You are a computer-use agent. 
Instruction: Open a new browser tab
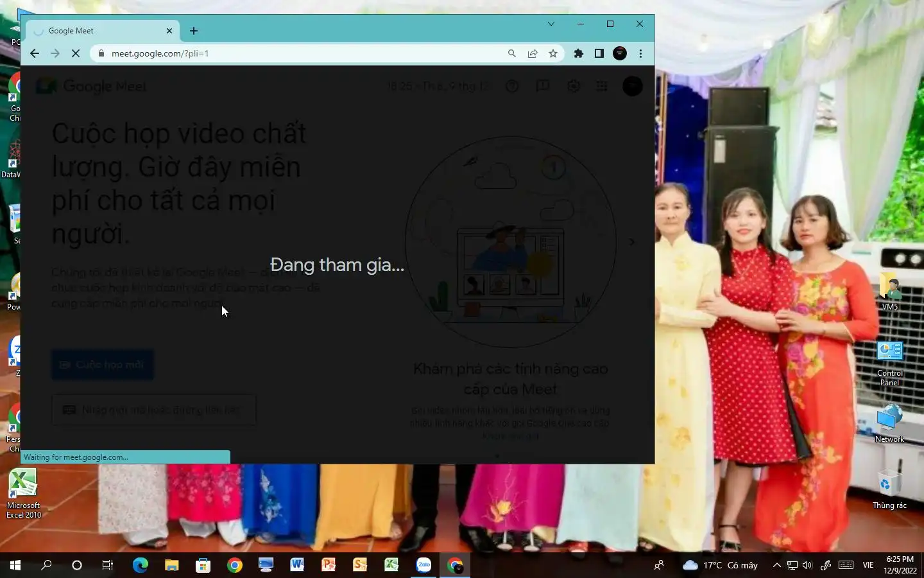pos(194,30)
